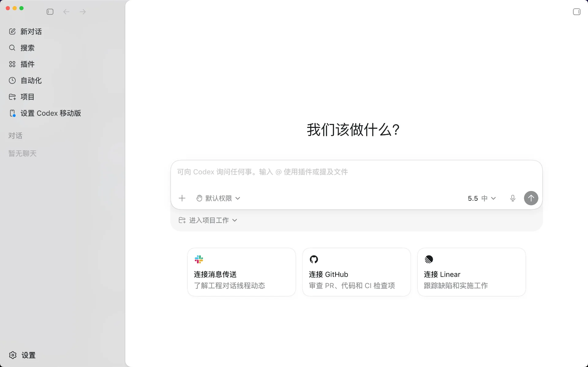Toggle the right panel icon at top right
This screenshot has height=367, width=588.
pos(577,12)
